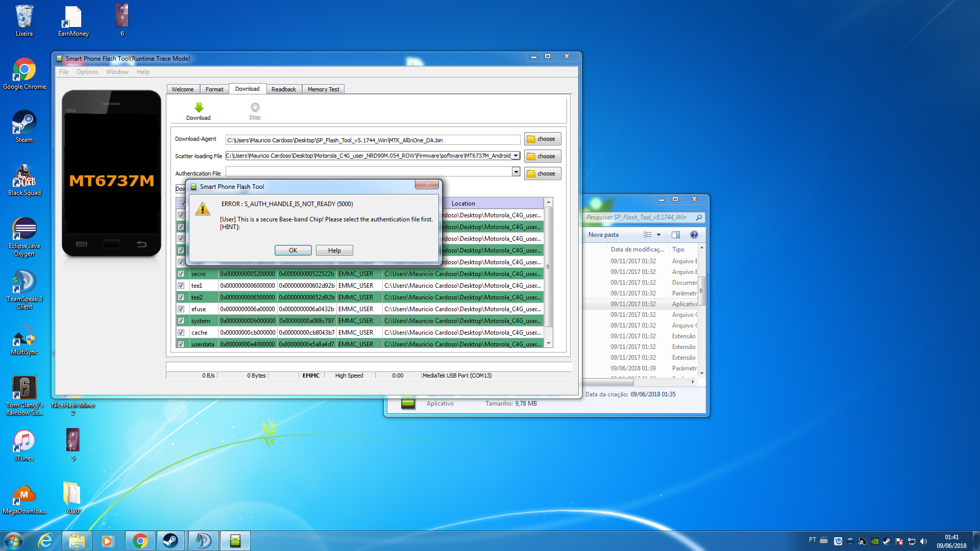Open the NVIDIA tray icon

[x=874, y=541]
